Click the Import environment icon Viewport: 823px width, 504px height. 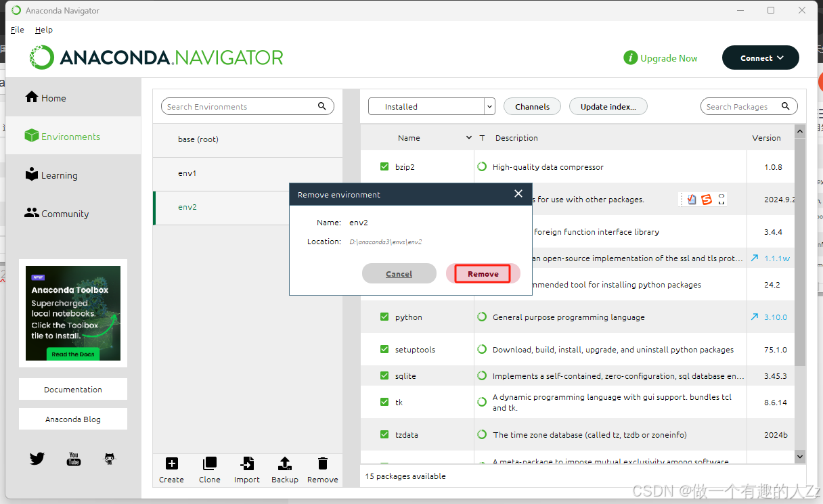click(x=247, y=463)
